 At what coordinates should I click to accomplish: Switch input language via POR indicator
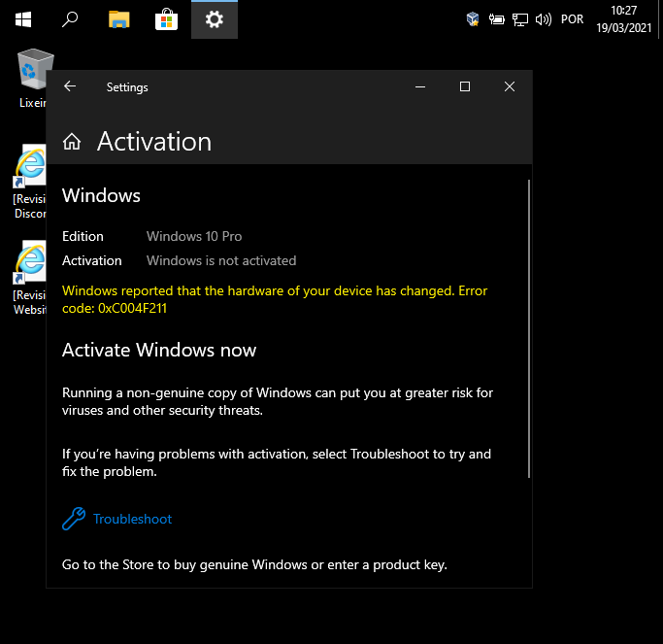pos(572,19)
